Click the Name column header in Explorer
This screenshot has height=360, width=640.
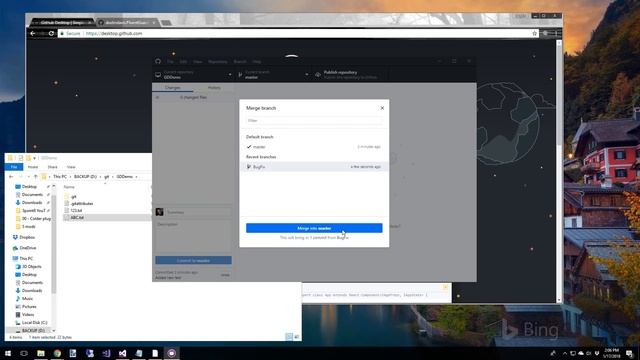point(69,187)
